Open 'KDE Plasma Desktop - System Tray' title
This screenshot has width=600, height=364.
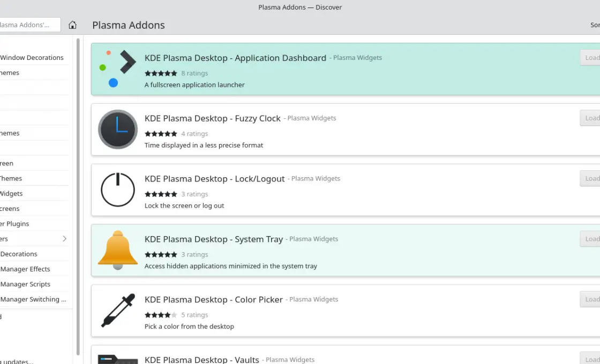pos(214,239)
